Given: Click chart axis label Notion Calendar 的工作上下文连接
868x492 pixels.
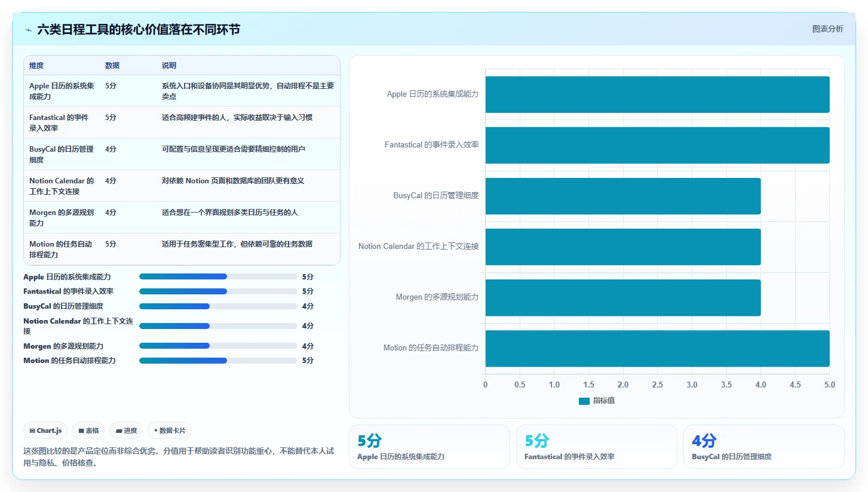Looking at the screenshot, I should click(x=419, y=246).
